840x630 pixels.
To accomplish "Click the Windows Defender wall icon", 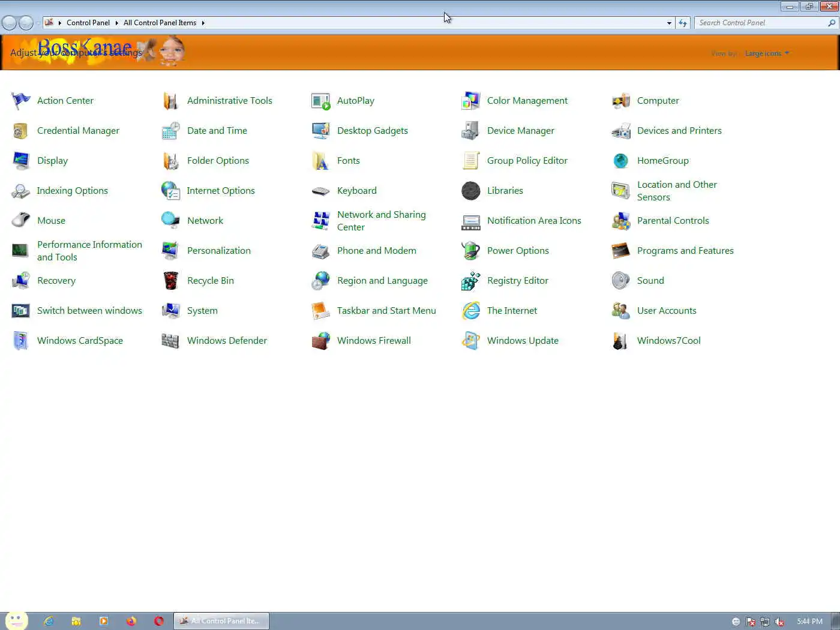I will tap(171, 341).
